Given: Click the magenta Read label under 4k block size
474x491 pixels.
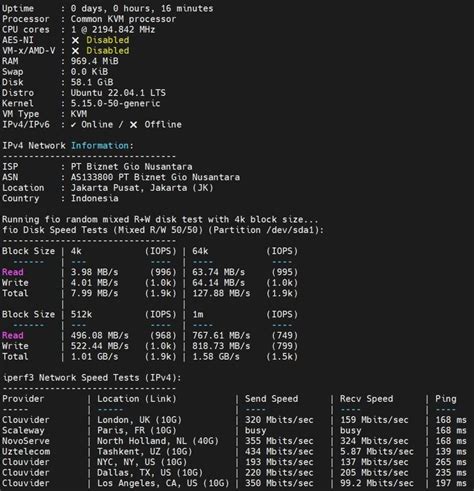Looking at the screenshot, I should tap(13, 272).
